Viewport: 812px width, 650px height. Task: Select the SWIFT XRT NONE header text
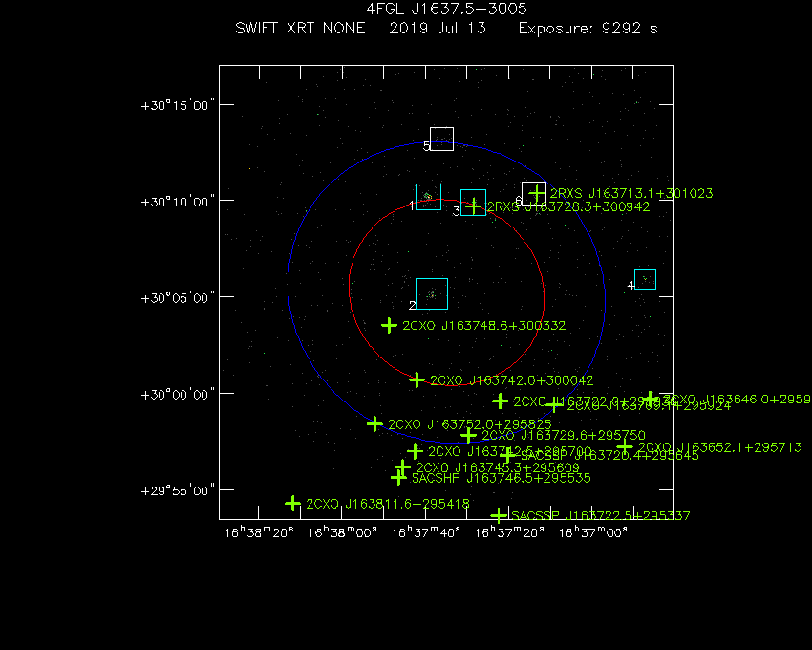[x=300, y=28]
